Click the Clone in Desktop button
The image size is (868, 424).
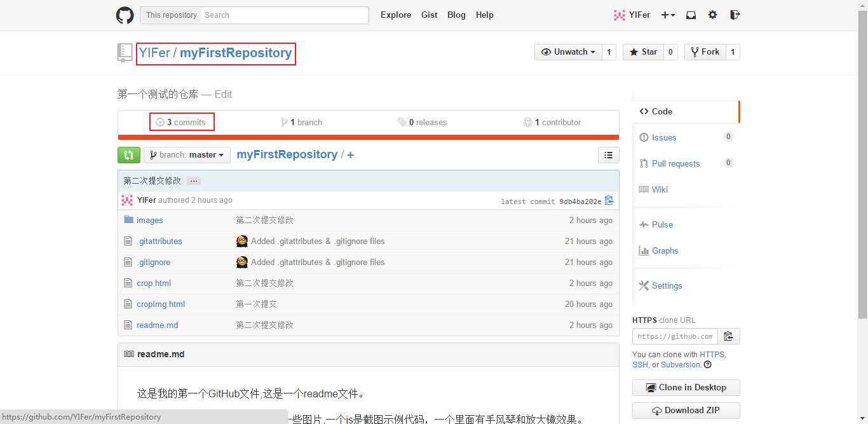(686, 388)
